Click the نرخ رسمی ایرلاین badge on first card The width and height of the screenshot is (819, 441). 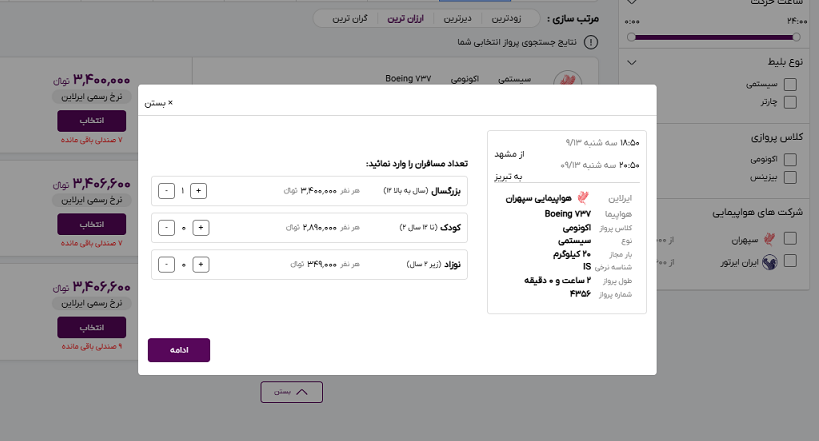point(91,97)
